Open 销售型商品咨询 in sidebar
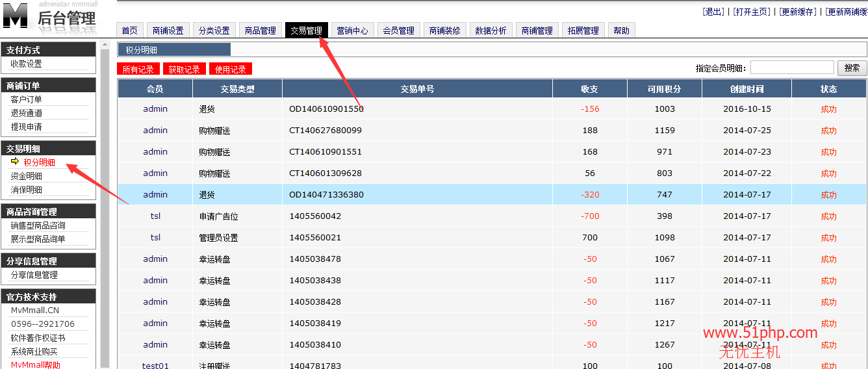This screenshot has width=868, height=369. [x=38, y=225]
